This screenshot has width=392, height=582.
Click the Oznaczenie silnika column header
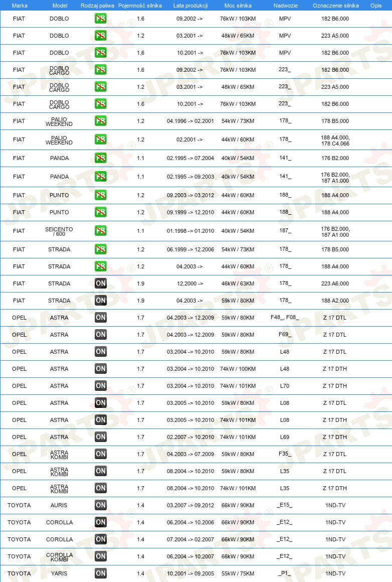pos(336,6)
